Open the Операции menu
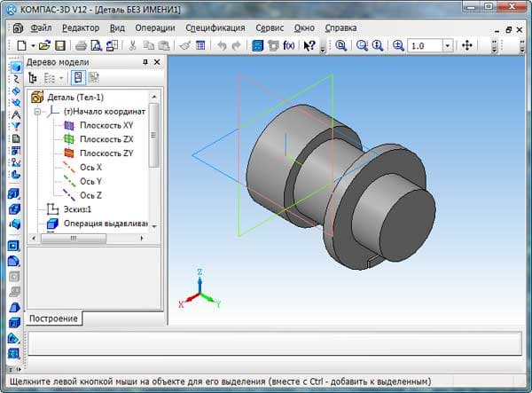The image size is (532, 393). [155, 28]
